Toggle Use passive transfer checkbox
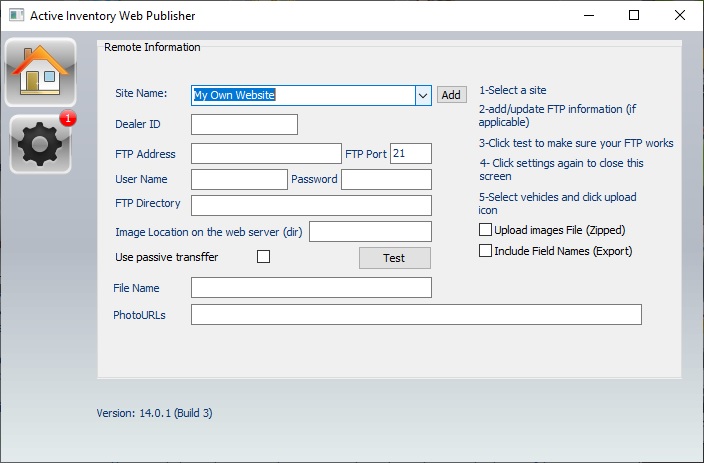The height and width of the screenshot is (463, 704). 264,257
